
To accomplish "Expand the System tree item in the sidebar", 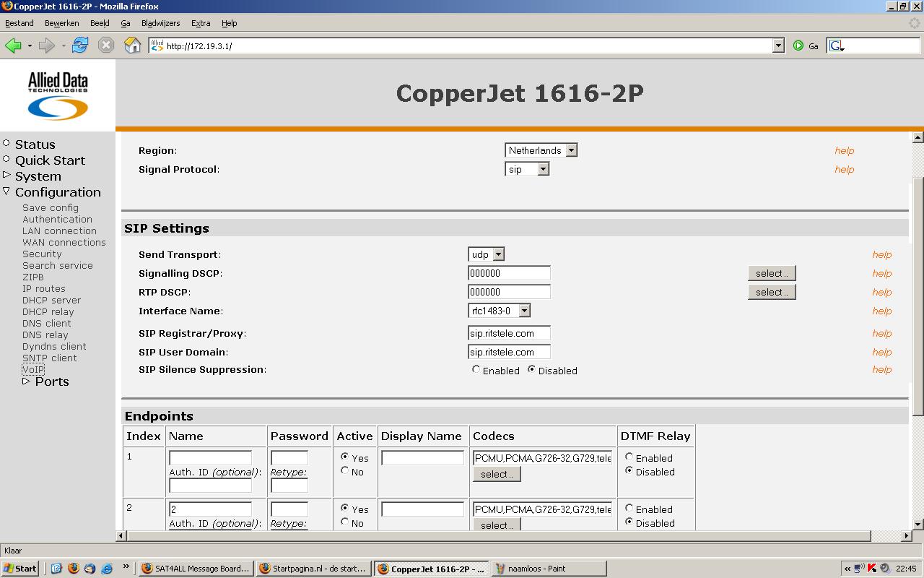I will click(x=6, y=175).
